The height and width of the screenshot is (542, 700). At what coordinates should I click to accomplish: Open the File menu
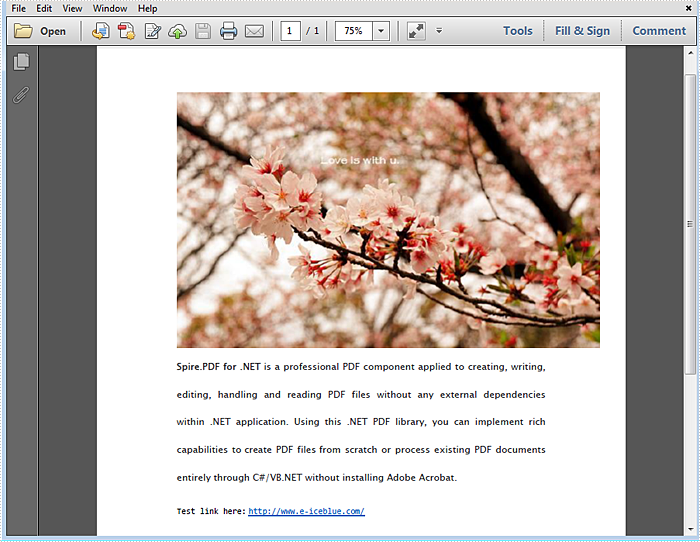point(18,8)
